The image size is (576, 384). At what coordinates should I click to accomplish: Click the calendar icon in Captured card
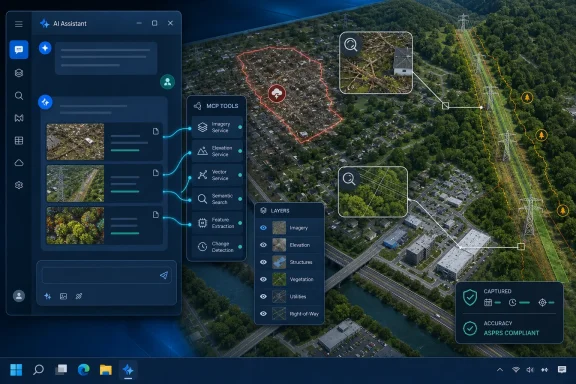coord(488,302)
